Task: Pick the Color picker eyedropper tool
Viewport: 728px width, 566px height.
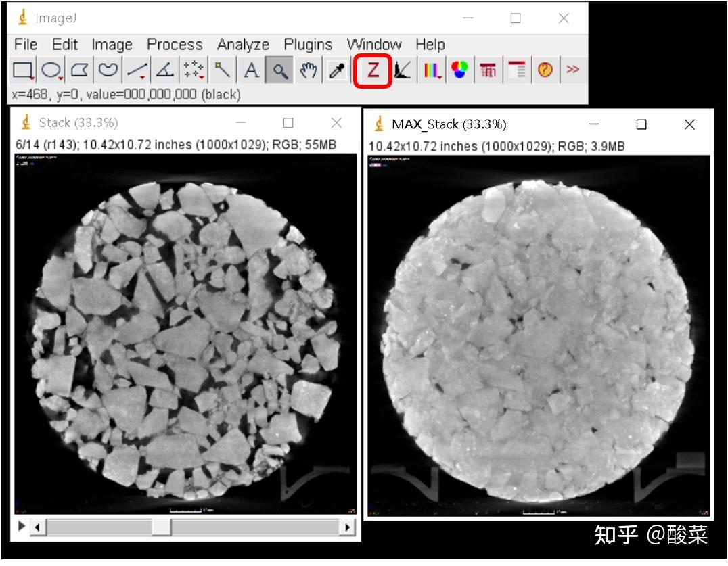Action: pos(335,69)
